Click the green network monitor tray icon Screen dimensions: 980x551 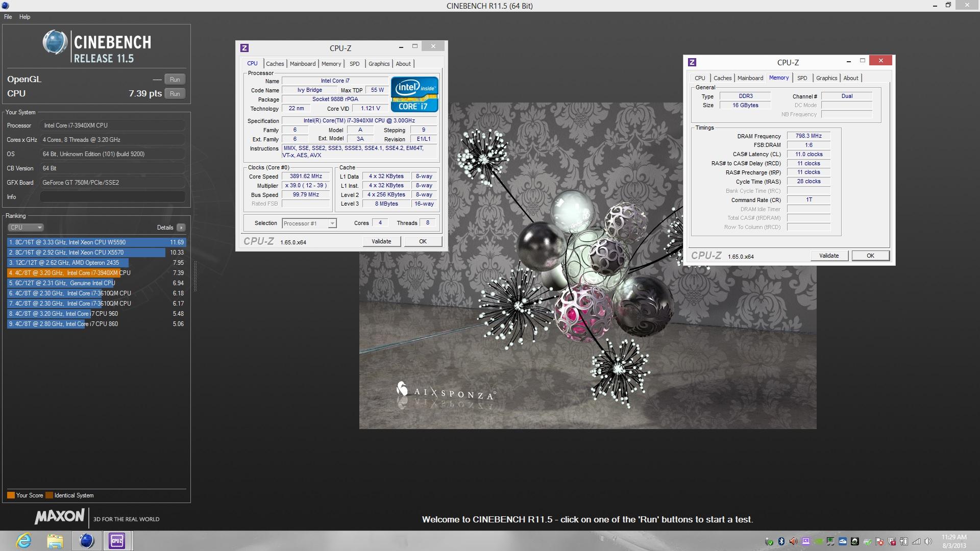click(830, 541)
